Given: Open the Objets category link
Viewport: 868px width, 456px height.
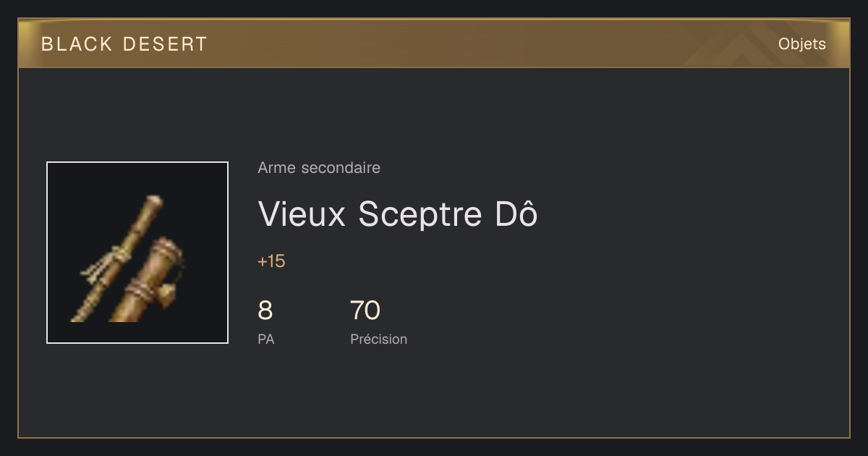Looking at the screenshot, I should click(x=802, y=44).
